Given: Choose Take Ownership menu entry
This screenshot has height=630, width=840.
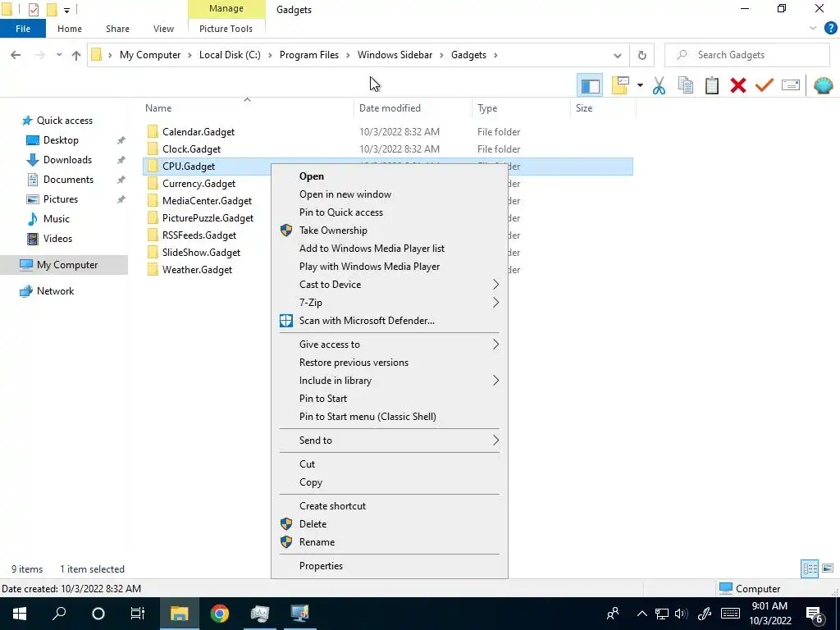Looking at the screenshot, I should coord(390,231).
